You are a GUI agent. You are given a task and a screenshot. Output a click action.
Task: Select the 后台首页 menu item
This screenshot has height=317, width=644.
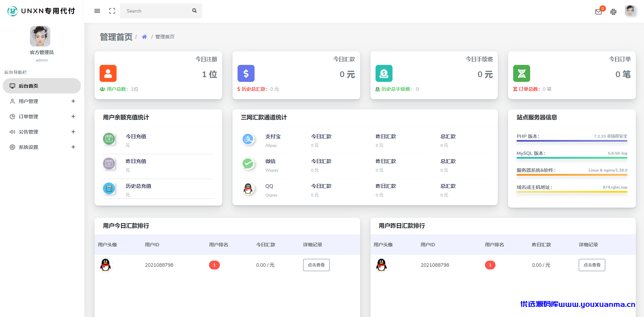tap(42, 86)
